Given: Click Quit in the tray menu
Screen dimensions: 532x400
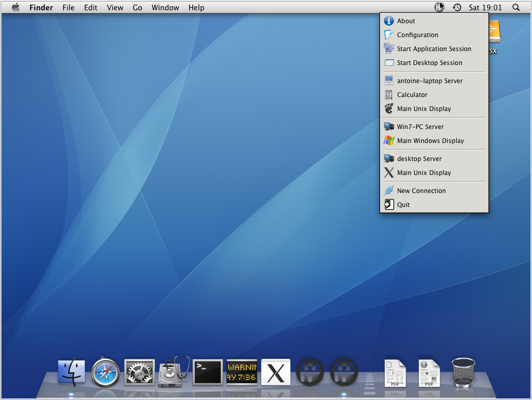Looking at the screenshot, I should pyautogui.click(x=434, y=204).
